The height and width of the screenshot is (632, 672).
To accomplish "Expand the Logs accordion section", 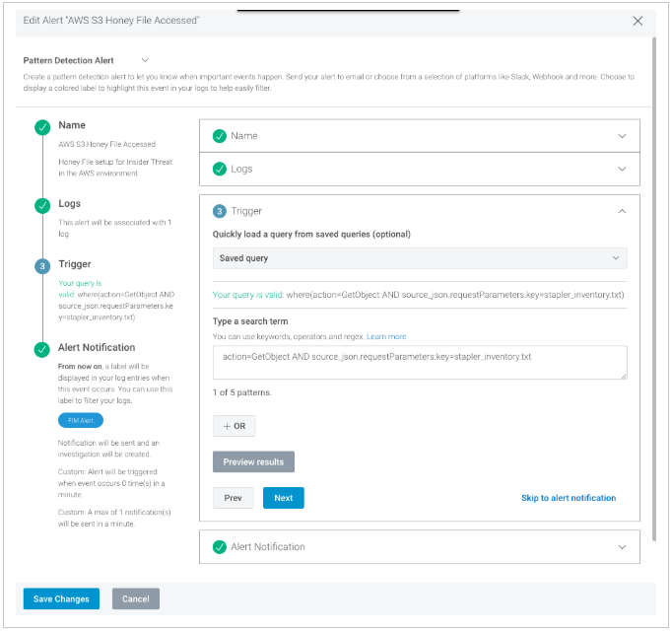I will click(621, 170).
